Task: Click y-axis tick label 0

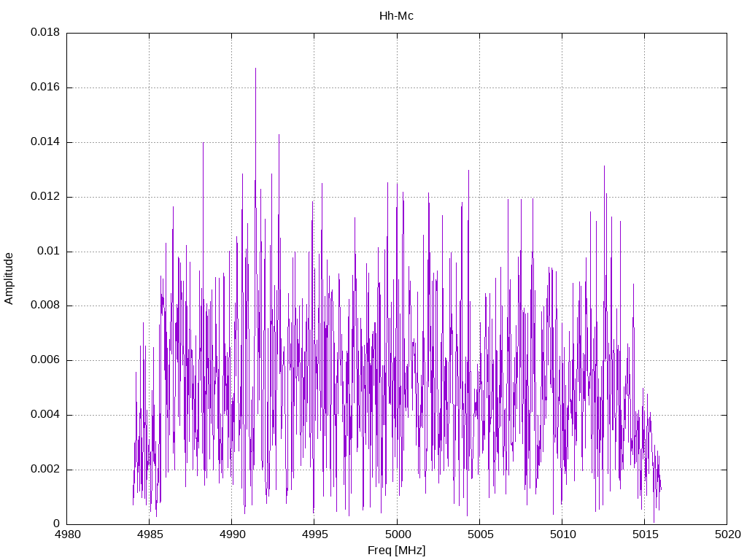Action: (57, 524)
